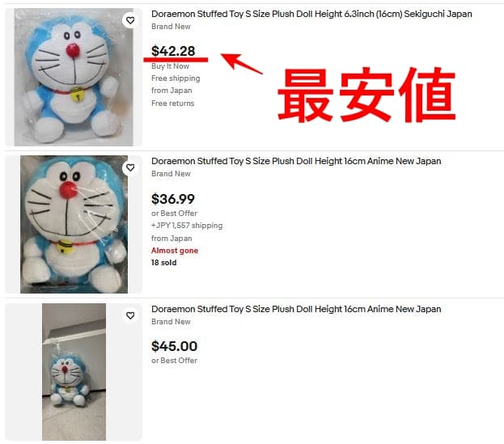Screen dimensions: 504x444
Task: Open the Sekiguchi Japan Doraemon listing title
Action: click(311, 14)
